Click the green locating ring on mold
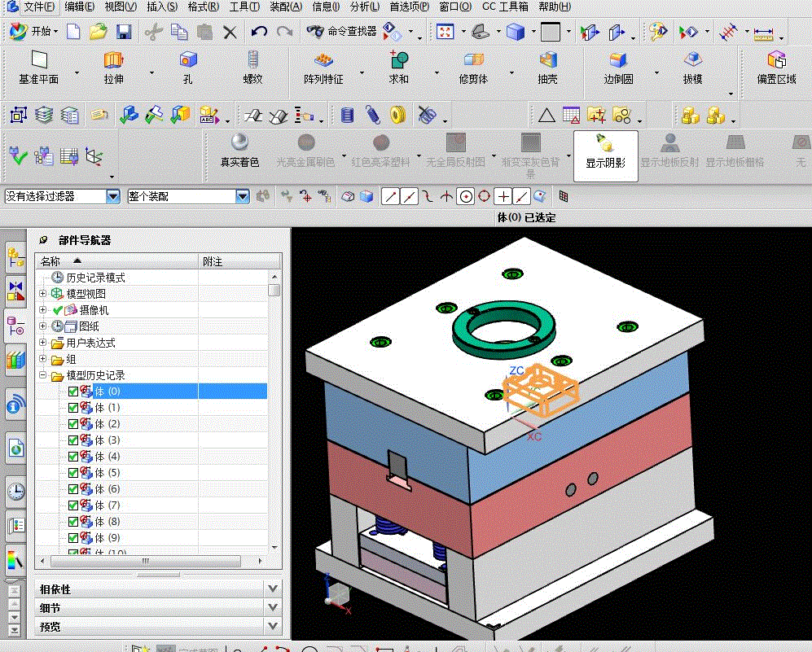This screenshot has height=652, width=812. [x=503, y=330]
